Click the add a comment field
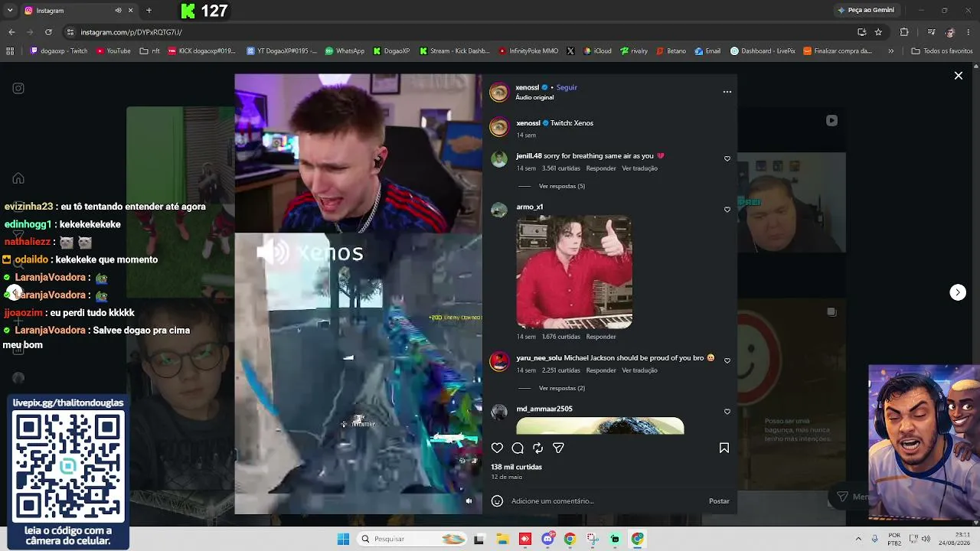980x551 pixels. coord(605,501)
